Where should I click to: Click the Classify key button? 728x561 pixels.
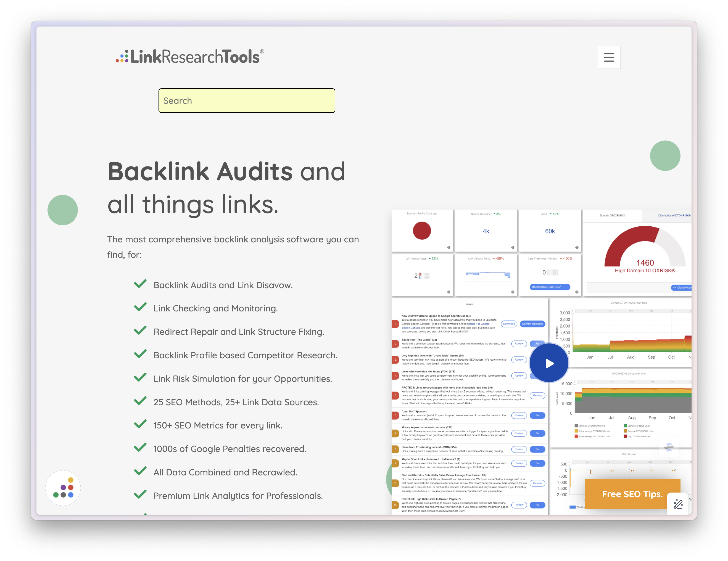pos(681,287)
